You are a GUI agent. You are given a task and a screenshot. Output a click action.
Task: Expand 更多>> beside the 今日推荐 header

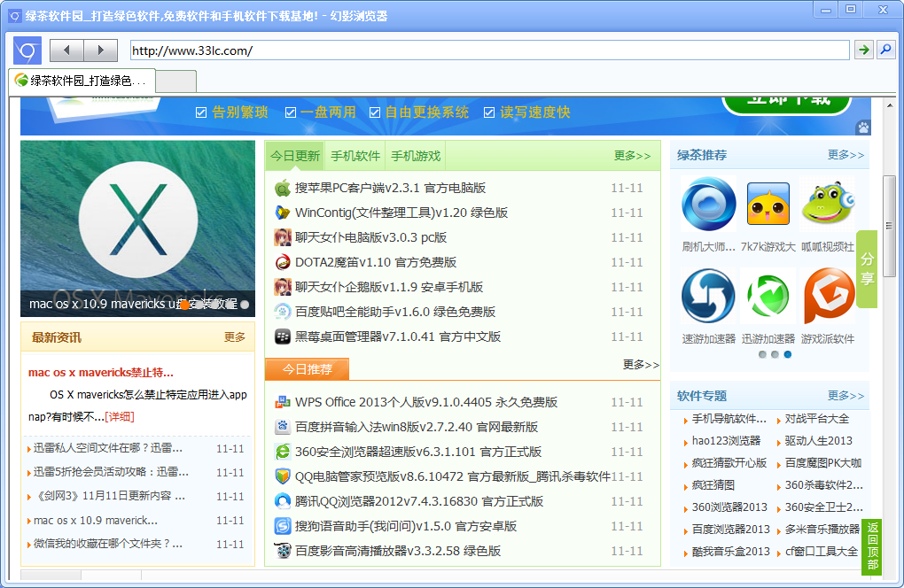641,365
